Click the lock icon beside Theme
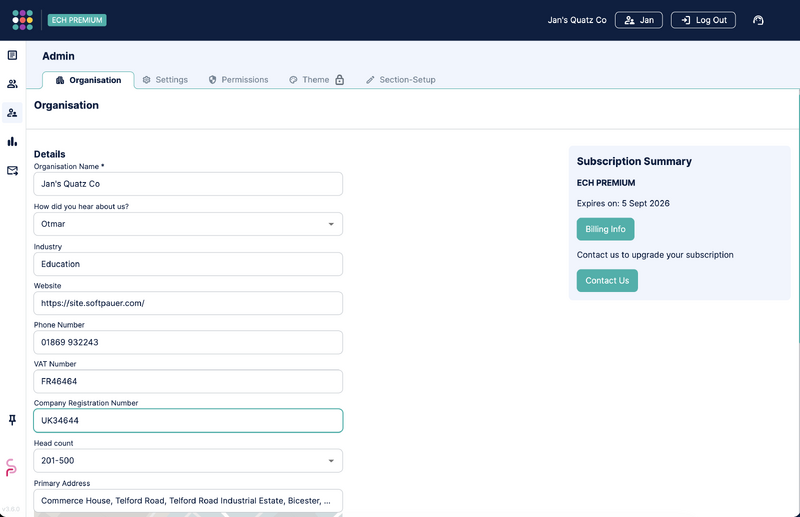Screen dimensions: 800x517 pos(340,80)
